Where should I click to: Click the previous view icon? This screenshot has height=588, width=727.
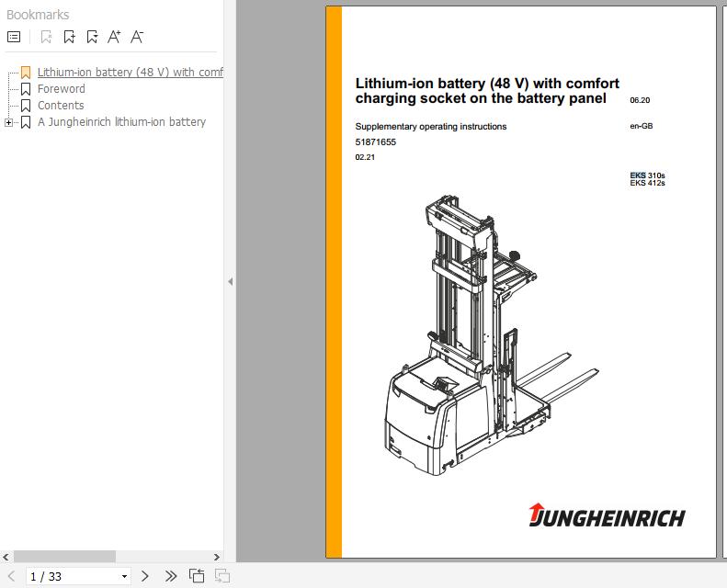coord(197,576)
